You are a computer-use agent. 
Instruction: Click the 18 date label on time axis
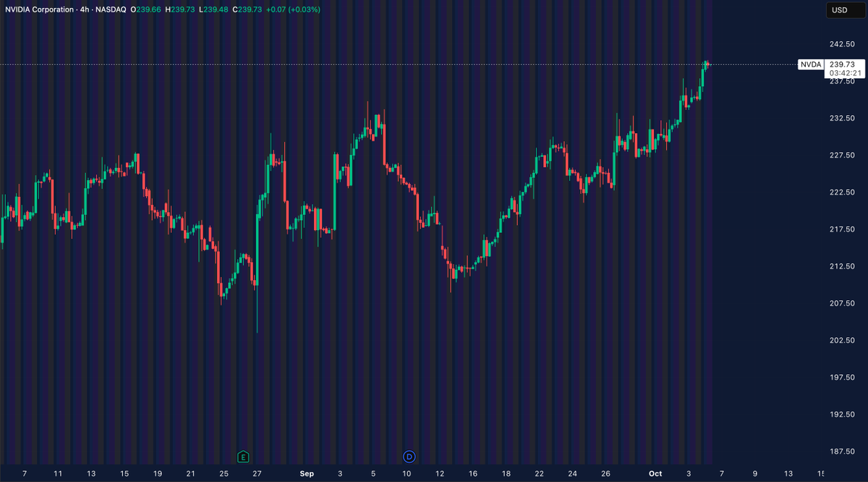click(506, 473)
